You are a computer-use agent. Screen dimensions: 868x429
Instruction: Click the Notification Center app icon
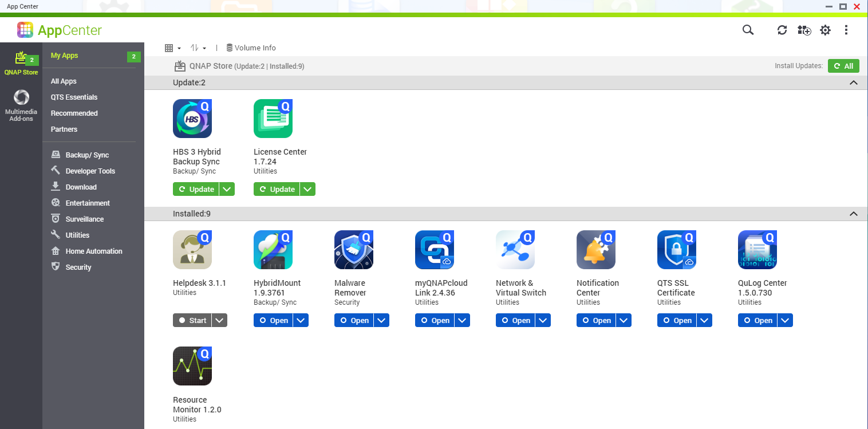[x=596, y=250]
